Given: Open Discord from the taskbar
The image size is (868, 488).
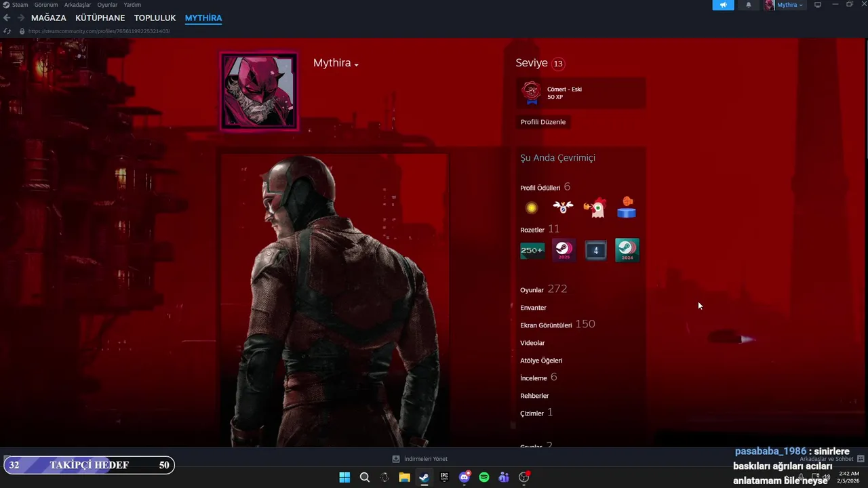Looking at the screenshot, I should click(x=464, y=477).
